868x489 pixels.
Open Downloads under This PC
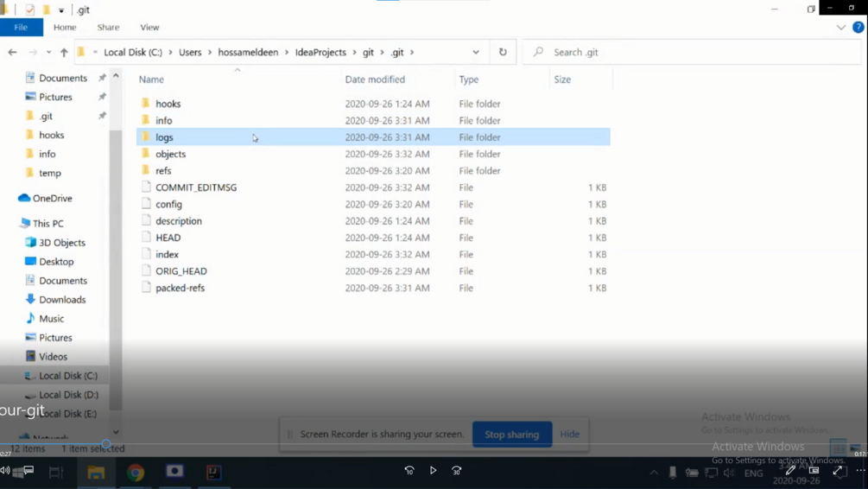point(62,300)
